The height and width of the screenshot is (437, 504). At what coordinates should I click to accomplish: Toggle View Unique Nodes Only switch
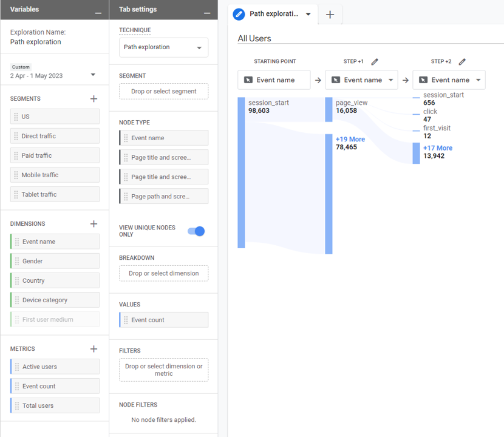pos(196,231)
